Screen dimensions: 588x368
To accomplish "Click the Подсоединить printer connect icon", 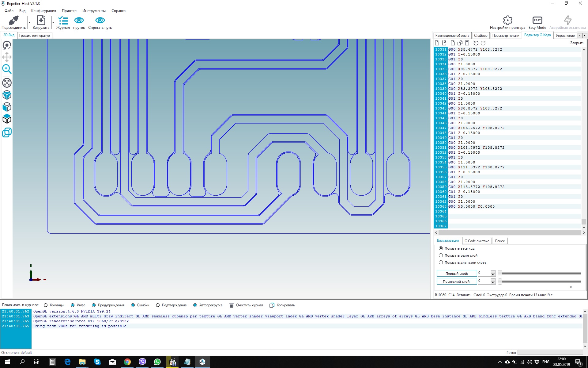I will click(x=13, y=21).
